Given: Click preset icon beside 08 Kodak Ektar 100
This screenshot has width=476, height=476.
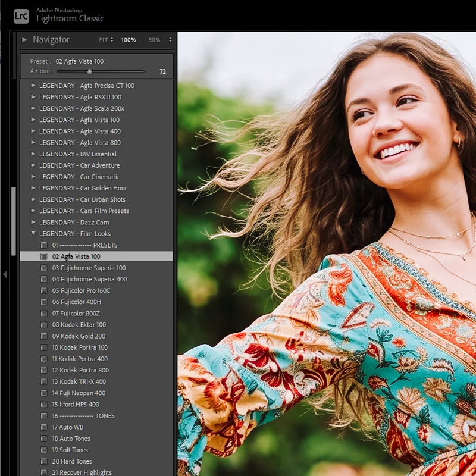Looking at the screenshot, I should point(44,325).
